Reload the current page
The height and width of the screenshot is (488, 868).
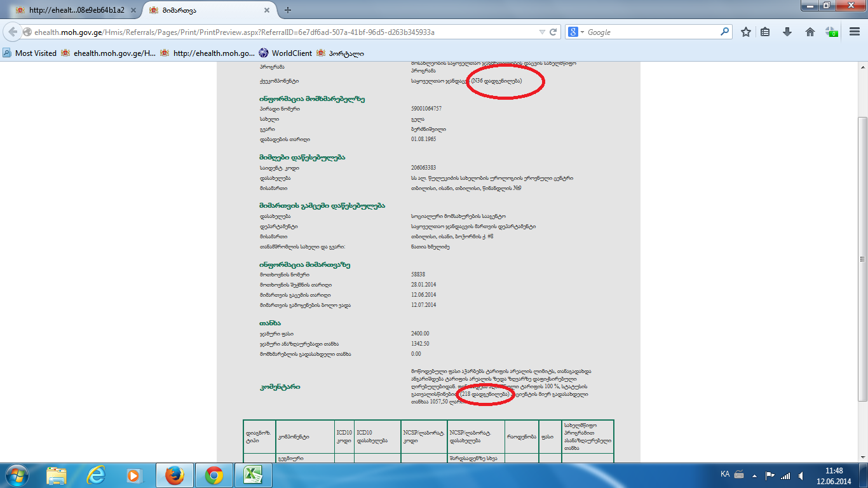click(553, 32)
